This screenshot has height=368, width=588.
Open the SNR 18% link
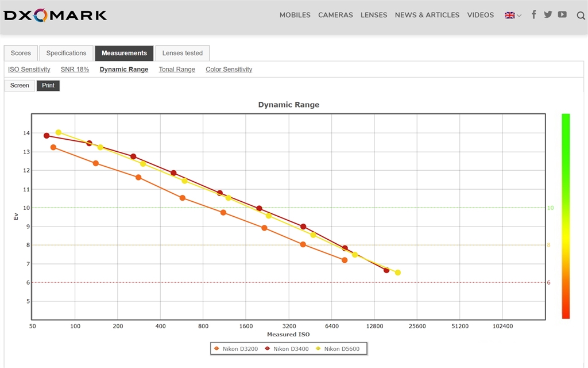[x=75, y=70]
